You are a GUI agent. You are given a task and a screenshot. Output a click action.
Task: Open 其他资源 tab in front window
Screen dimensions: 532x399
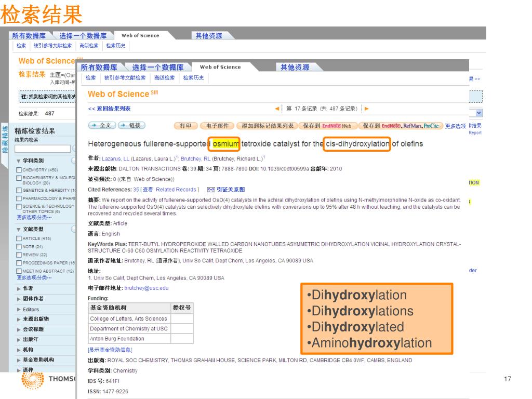pos(295,67)
